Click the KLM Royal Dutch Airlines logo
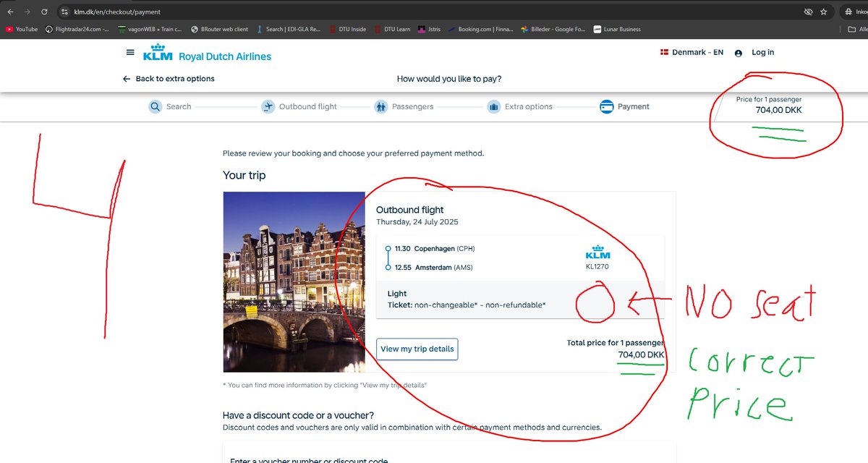This screenshot has height=463, width=868. tap(208, 52)
